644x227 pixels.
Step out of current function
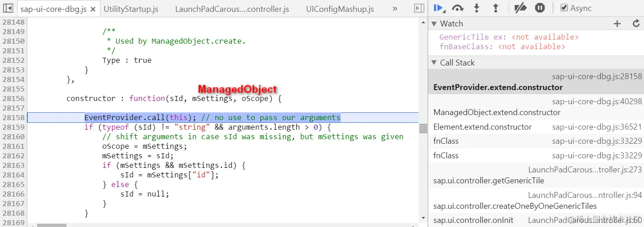click(x=496, y=8)
